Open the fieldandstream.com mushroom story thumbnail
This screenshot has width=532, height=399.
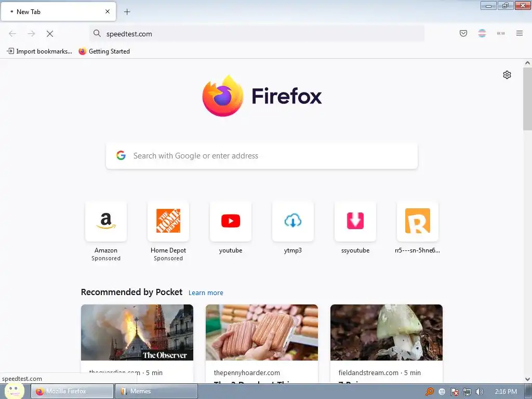click(x=387, y=332)
